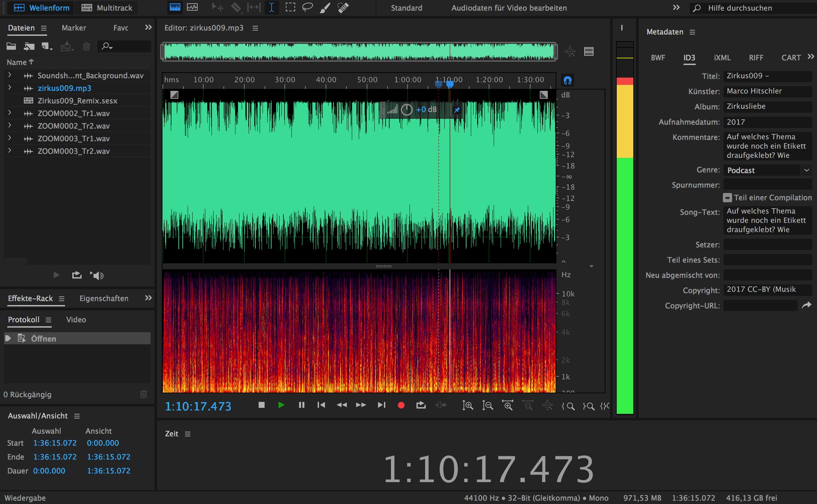Click zoom out amplitude icon
The width and height of the screenshot is (817, 504).
487,405
